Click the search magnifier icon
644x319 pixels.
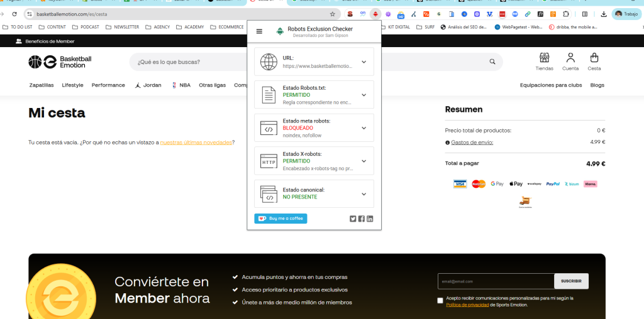[492, 62]
